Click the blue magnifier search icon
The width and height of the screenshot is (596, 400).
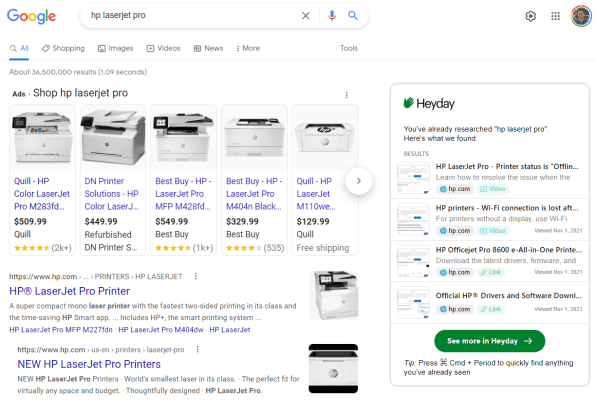coord(353,16)
